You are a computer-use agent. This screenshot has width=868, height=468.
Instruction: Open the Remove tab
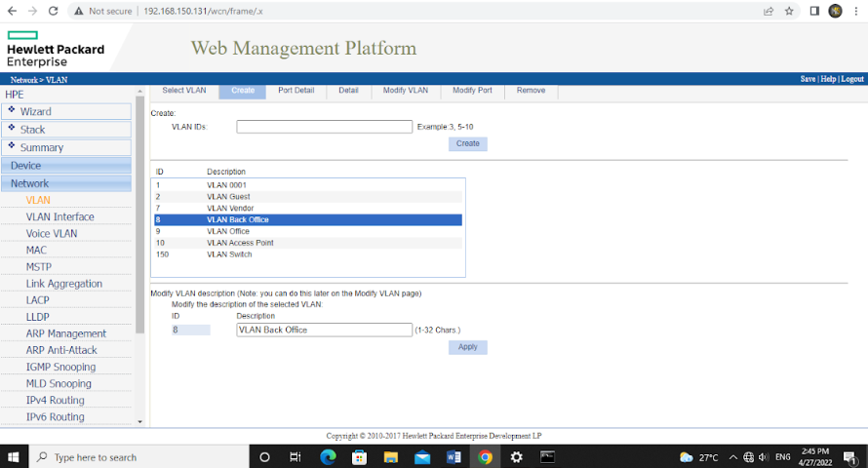point(531,91)
